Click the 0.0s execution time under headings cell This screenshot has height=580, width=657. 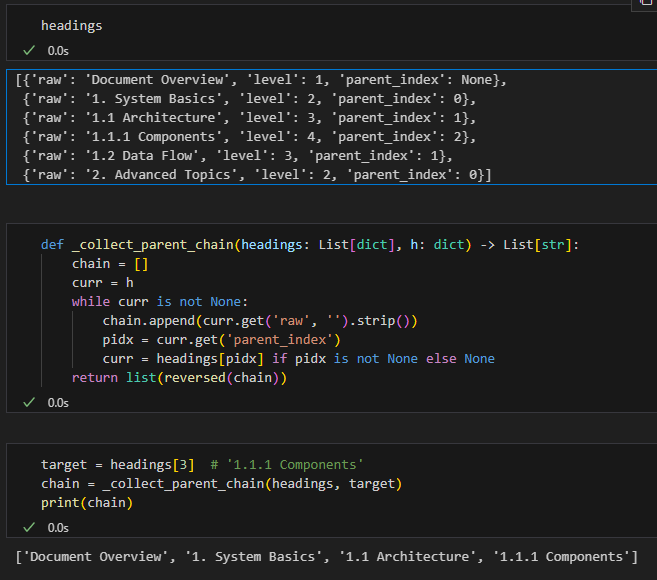[58, 51]
